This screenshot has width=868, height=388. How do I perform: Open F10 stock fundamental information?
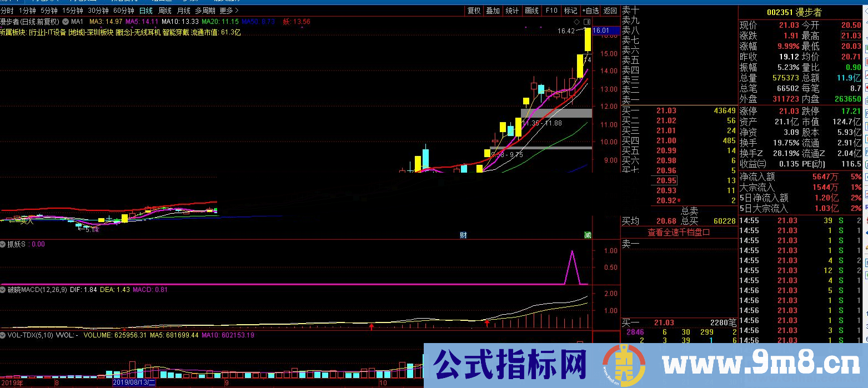click(551, 10)
